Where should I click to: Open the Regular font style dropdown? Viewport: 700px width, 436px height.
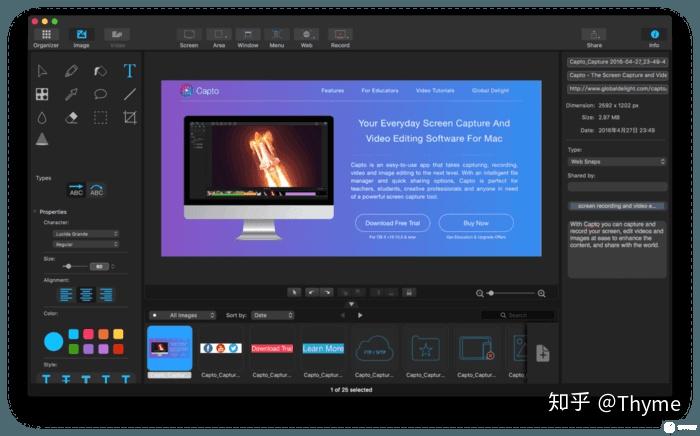[x=86, y=244]
